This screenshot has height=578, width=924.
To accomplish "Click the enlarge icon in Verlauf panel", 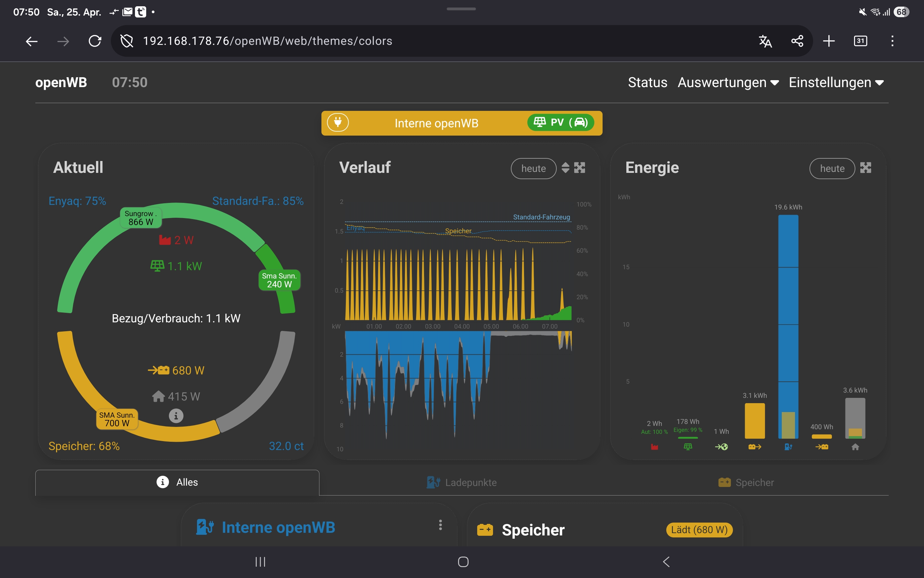I will (x=579, y=168).
